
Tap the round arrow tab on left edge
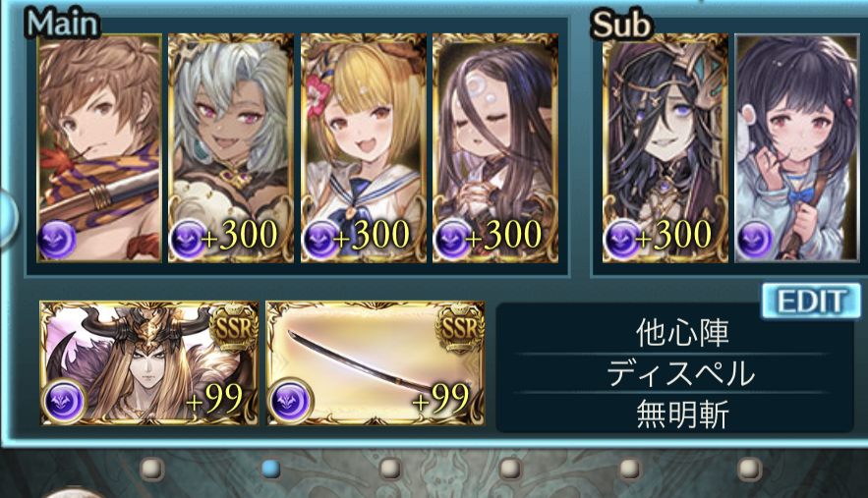pos(8,217)
